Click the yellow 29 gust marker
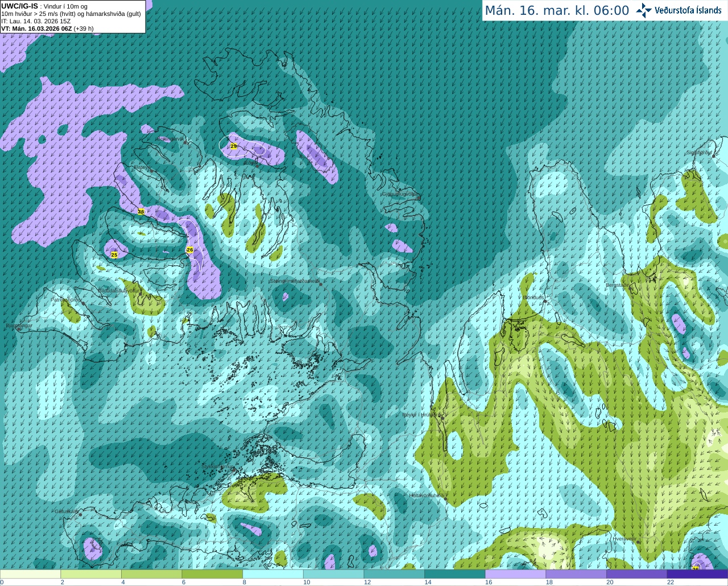 click(233, 146)
